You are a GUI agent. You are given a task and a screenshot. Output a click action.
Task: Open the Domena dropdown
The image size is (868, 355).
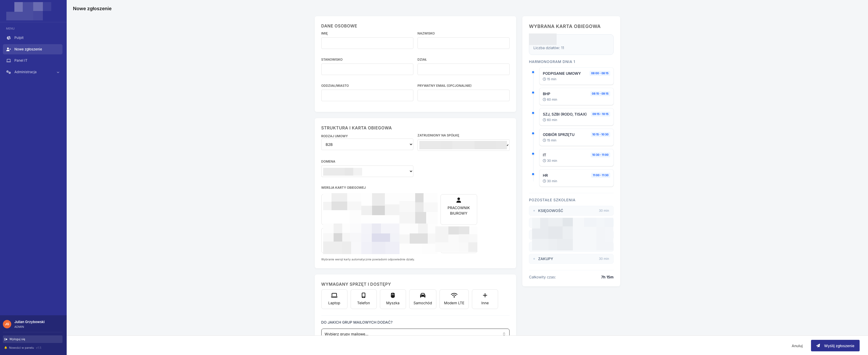coord(367,171)
